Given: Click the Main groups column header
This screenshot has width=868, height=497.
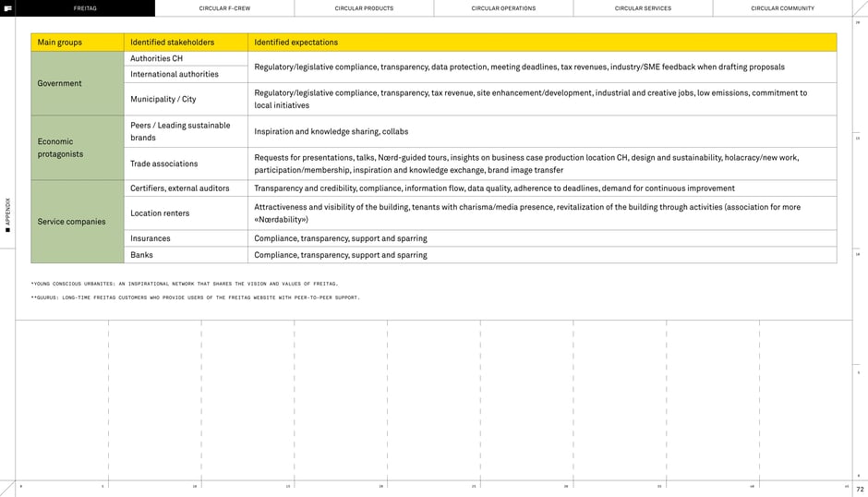Looking at the screenshot, I should (78, 42).
